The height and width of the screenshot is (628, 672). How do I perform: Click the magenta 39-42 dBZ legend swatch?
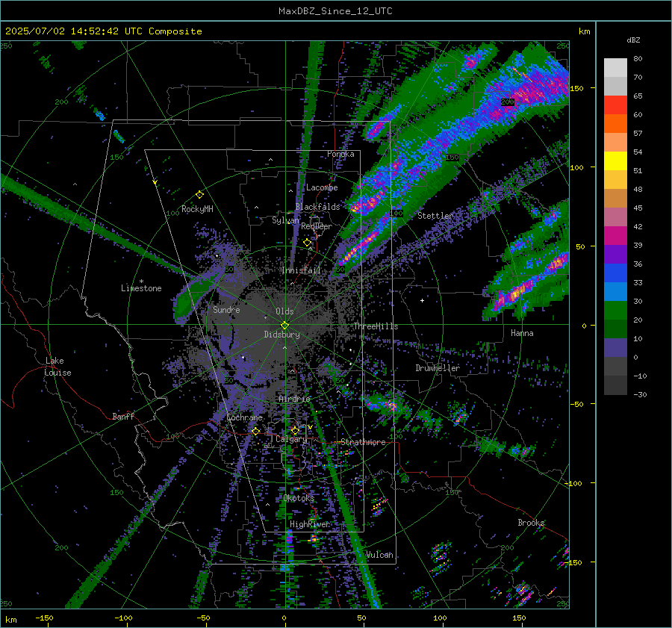615,236
